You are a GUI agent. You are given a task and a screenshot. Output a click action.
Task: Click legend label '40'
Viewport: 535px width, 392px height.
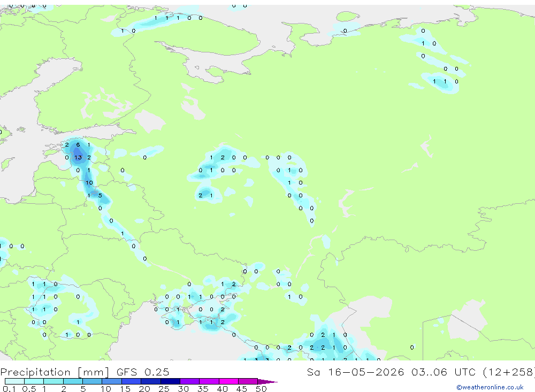pyautogui.click(x=223, y=389)
